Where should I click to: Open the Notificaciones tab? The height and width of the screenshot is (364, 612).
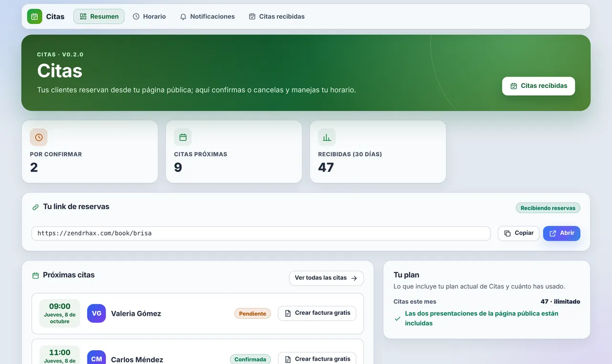coord(208,16)
